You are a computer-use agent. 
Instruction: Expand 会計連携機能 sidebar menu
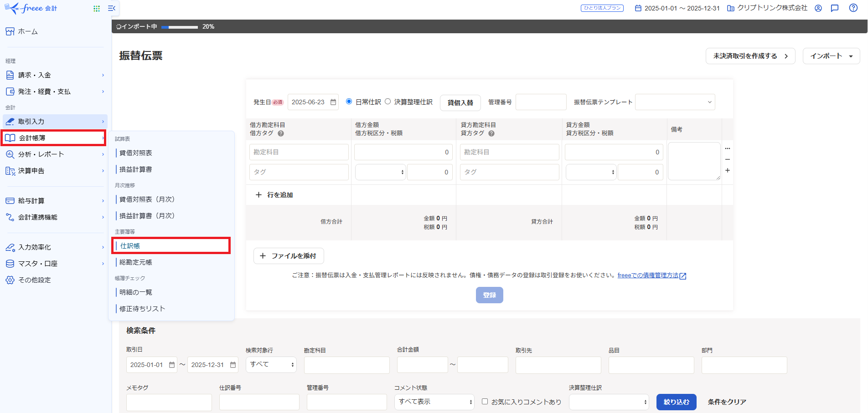click(x=55, y=217)
